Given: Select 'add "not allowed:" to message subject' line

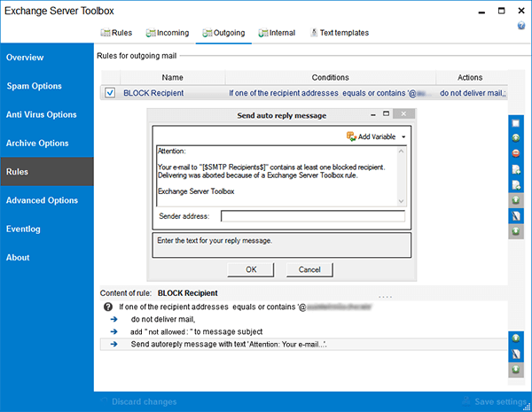Looking at the screenshot, I should [x=197, y=331].
